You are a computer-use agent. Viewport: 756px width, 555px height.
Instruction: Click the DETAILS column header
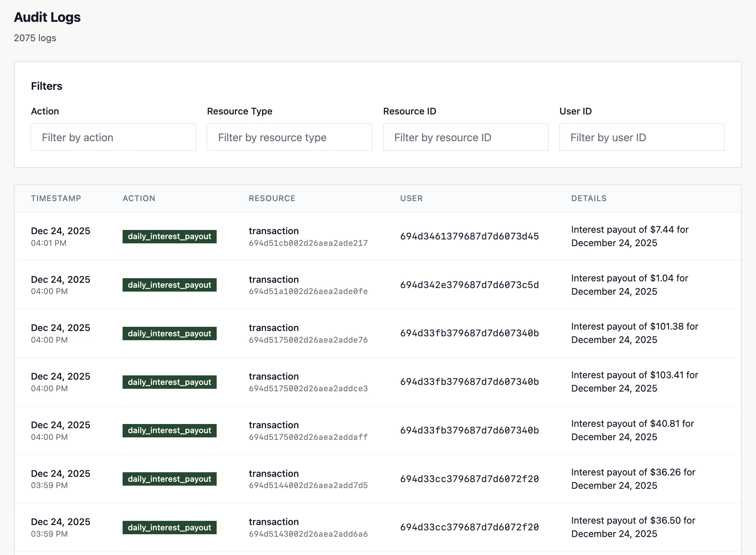click(x=589, y=198)
